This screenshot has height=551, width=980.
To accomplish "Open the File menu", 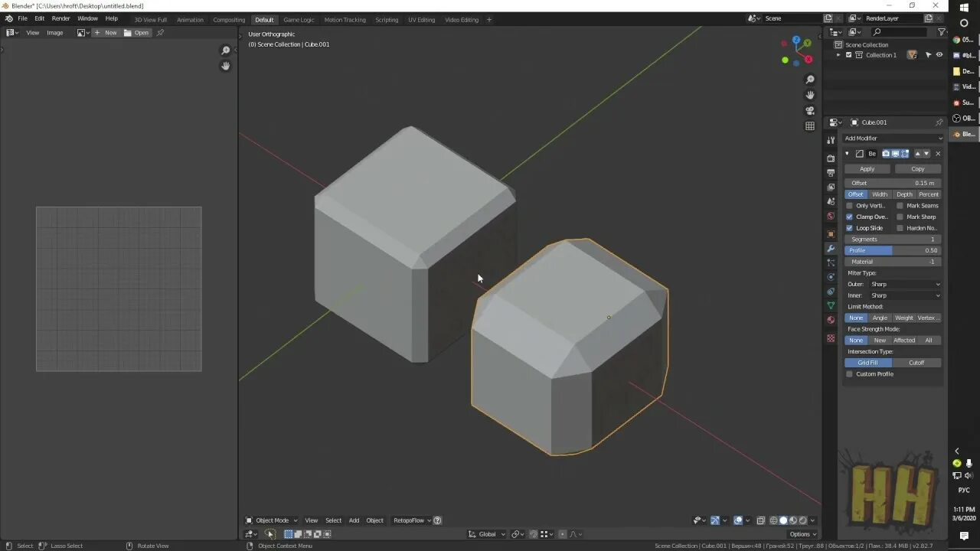I will [x=22, y=18].
